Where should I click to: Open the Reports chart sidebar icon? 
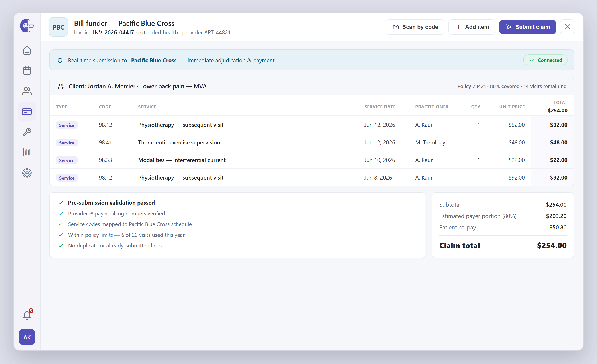click(x=27, y=152)
